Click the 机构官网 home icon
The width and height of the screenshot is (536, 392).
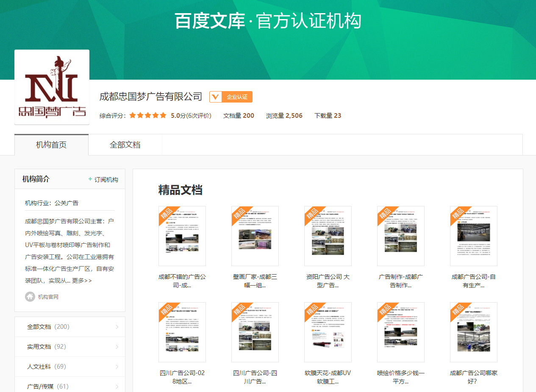pos(30,297)
